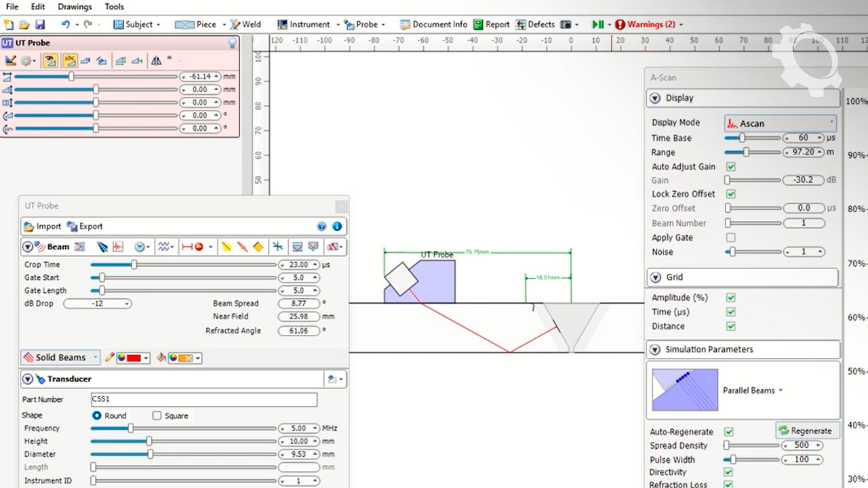Disable the Auto Adjust Gain checkbox
This screenshot has width=868, height=488.
[x=730, y=167]
